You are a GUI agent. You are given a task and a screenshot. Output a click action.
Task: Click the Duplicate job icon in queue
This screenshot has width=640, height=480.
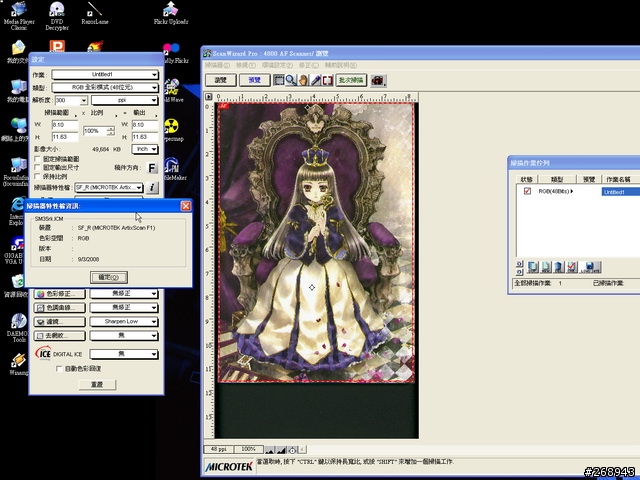pyautogui.click(x=533, y=267)
